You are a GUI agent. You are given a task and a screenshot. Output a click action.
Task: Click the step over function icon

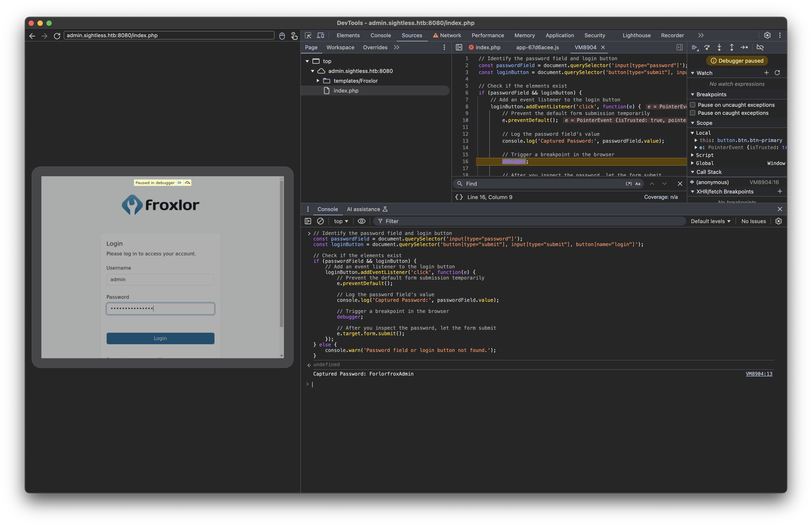(x=707, y=47)
